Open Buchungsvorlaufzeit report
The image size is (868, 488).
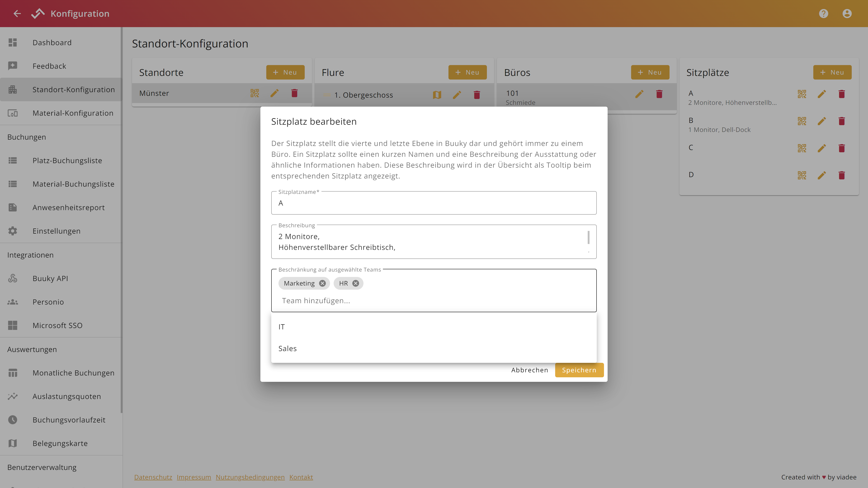point(61,420)
